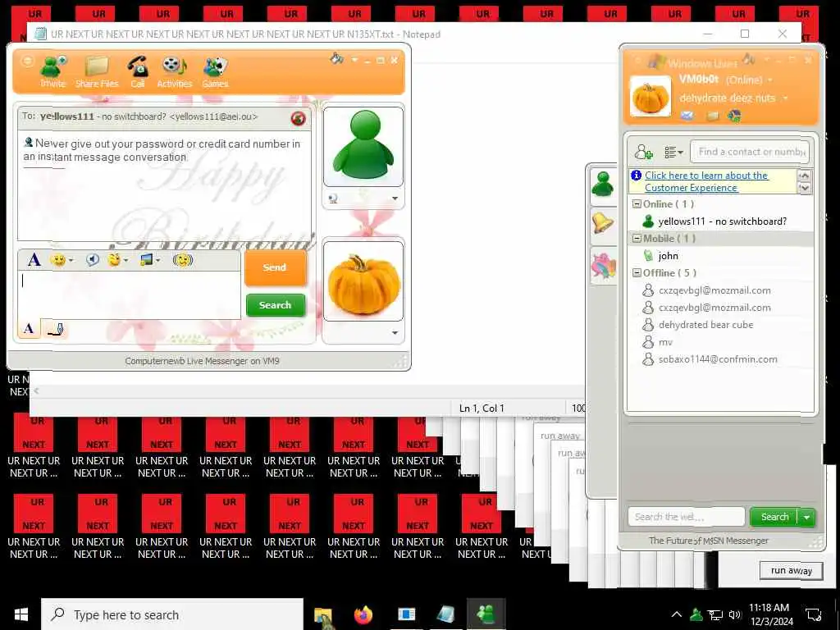Click the Messenger taskbar icon
Image resolution: width=840 pixels, height=630 pixels.
point(486,614)
